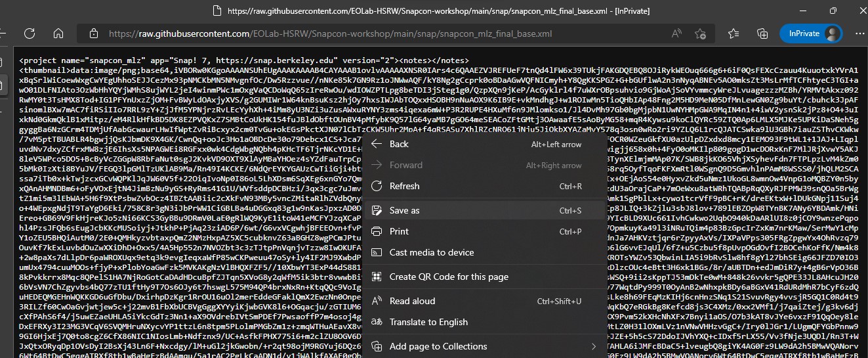
Task: Open Settings and more ellipsis menu
Action: pos(856,34)
